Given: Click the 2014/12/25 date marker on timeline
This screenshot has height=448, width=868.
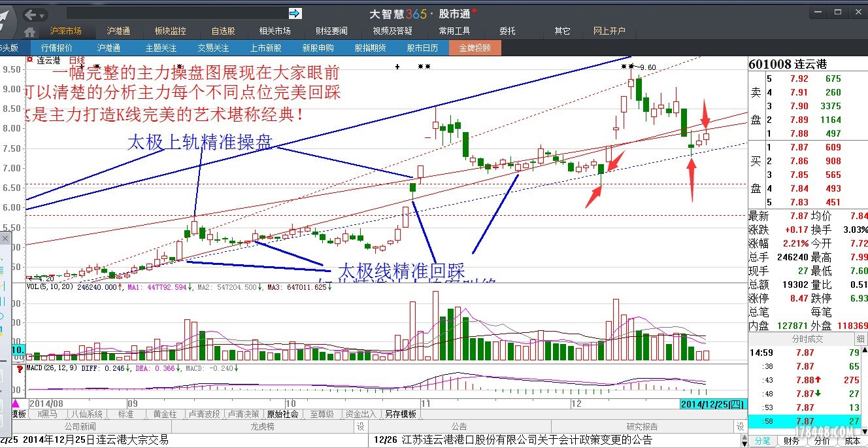Looking at the screenshot, I should [x=712, y=404].
